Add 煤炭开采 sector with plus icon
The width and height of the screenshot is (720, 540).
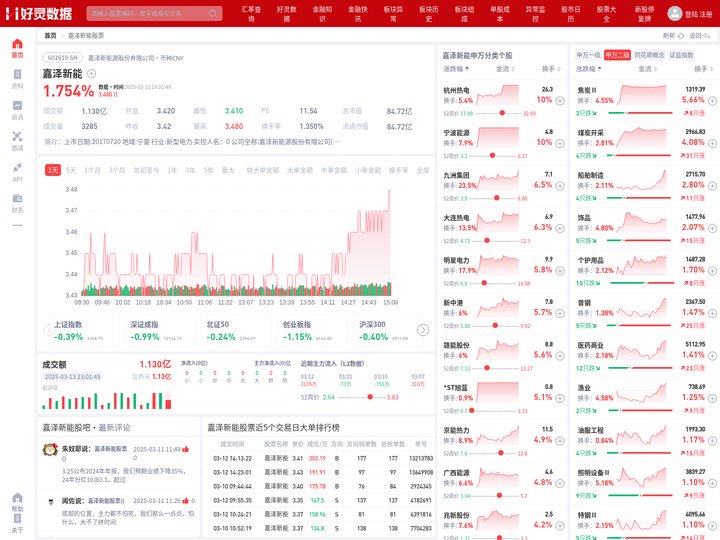tap(712, 143)
